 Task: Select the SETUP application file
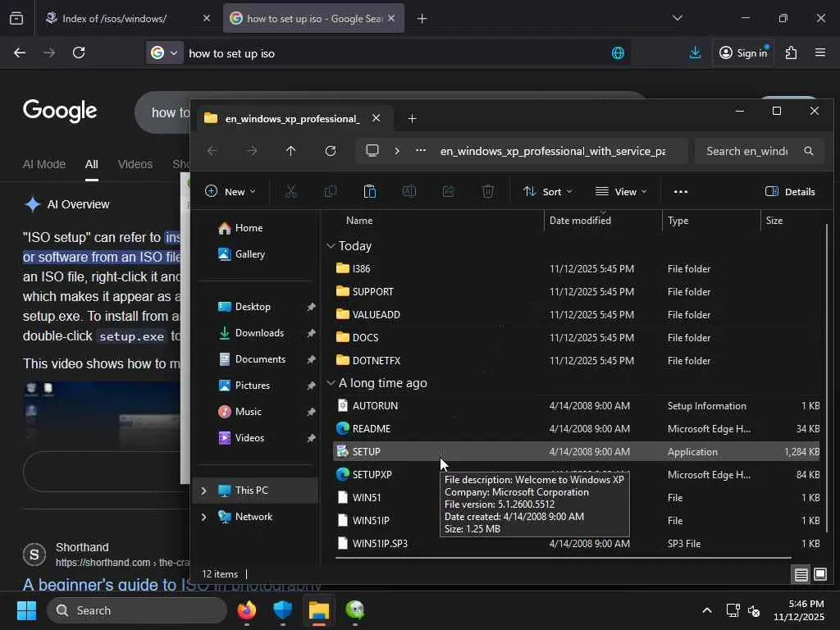(366, 452)
